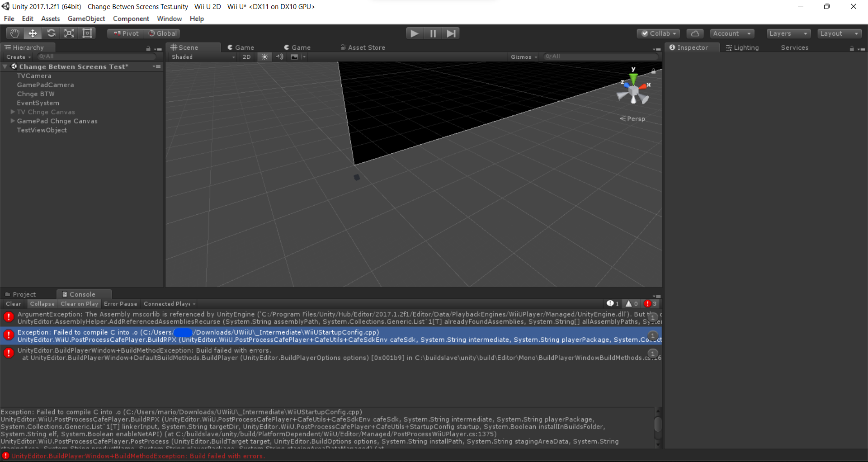This screenshot has width=868, height=462.
Task: Pause the game
Action: click(x=433, y=33)
